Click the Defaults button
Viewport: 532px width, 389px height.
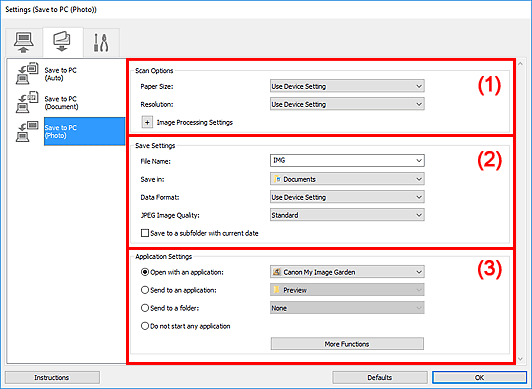click(x=380, y=377)
